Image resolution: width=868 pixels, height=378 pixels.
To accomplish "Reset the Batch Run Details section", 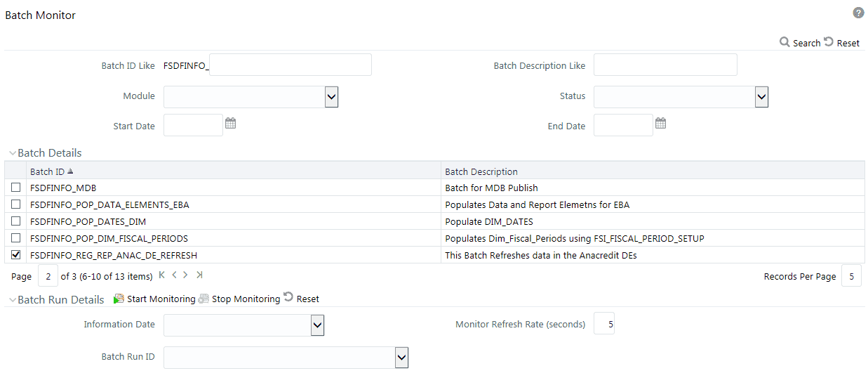I will coord(301,299).
